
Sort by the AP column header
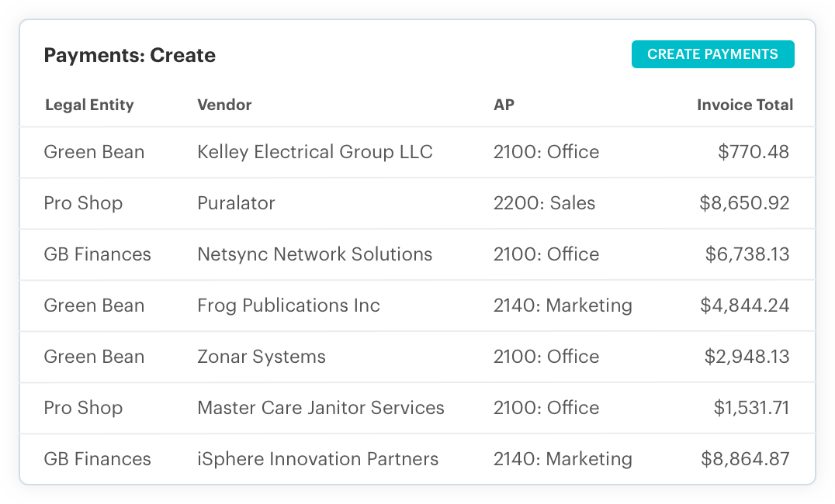pos(504,105)
